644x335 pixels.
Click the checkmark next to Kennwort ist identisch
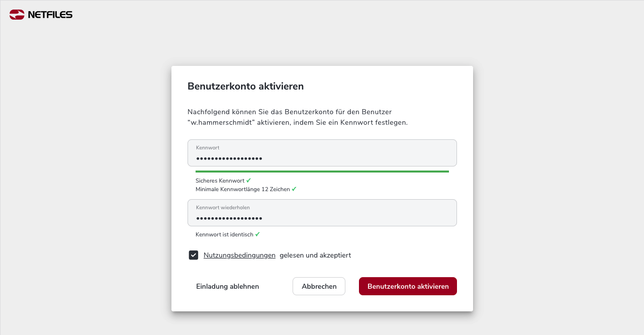coord(257,234)
